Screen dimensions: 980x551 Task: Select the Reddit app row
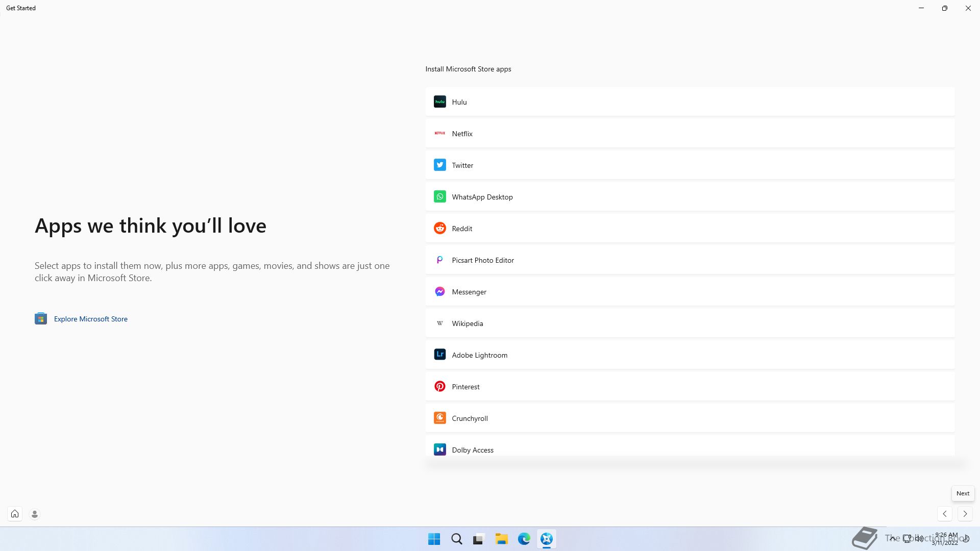click(690, 228)
